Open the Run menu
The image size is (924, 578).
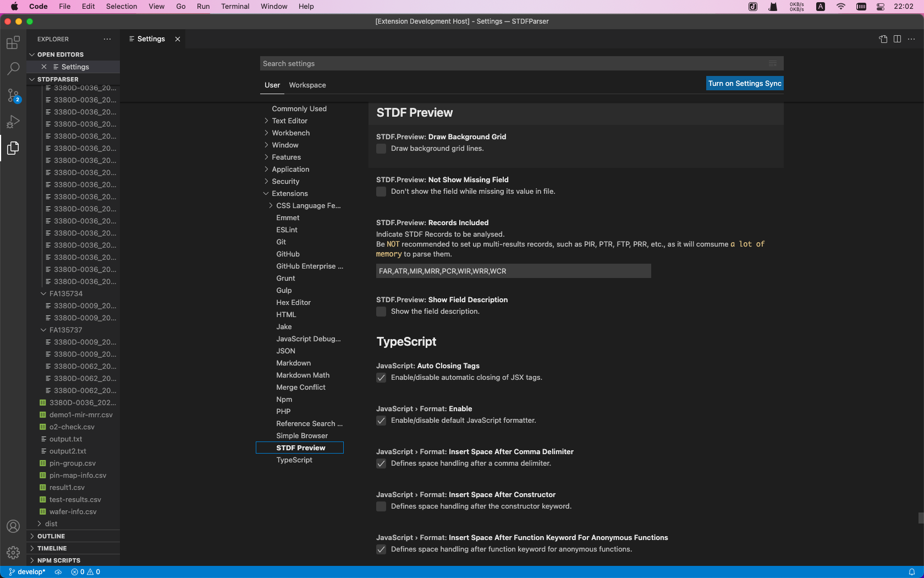[204, 7]
